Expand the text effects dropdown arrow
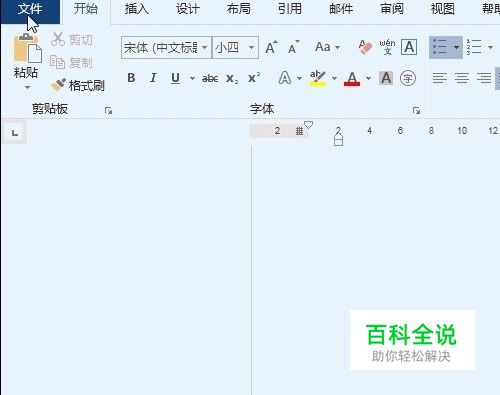Screen dimensions: 500x395 [299, 78]
